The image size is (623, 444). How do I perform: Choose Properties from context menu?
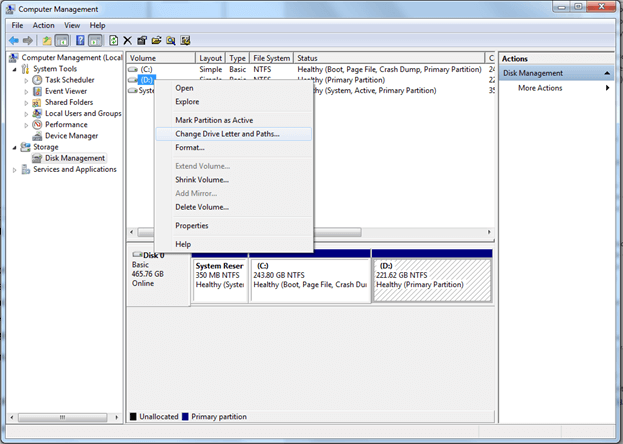click(x=234, y=226)
